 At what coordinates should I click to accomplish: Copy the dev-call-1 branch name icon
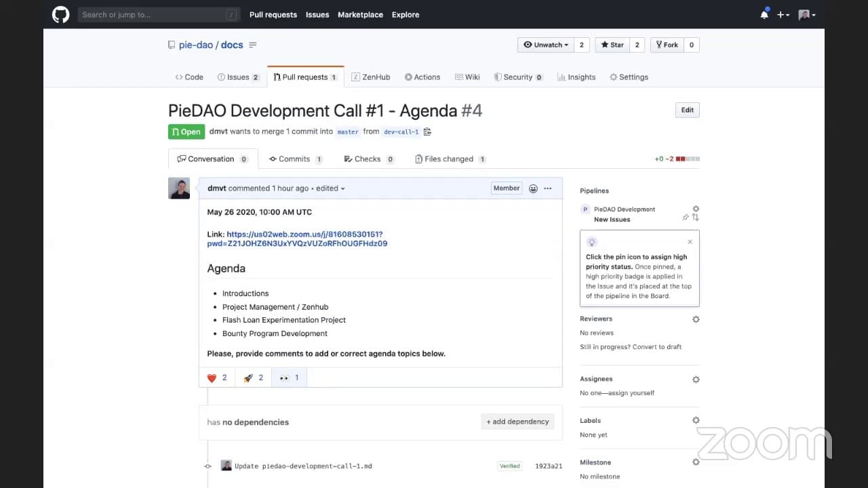(x=427, y=131)
